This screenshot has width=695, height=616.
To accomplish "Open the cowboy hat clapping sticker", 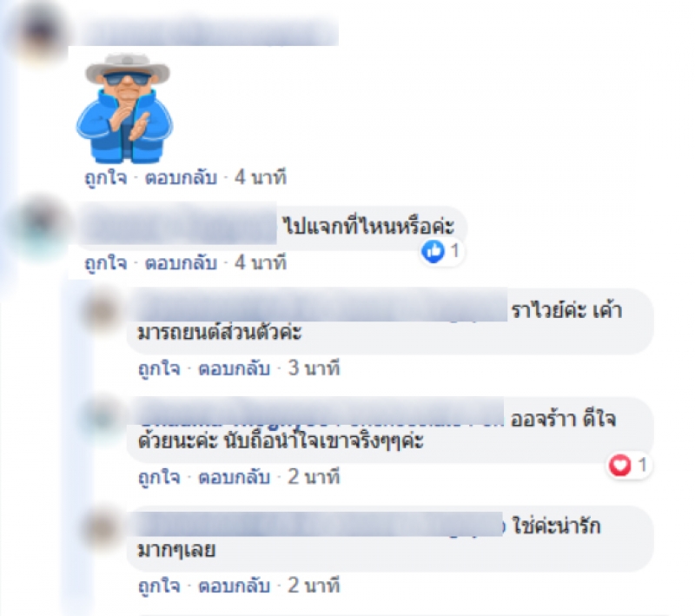I will click(125, 108).
